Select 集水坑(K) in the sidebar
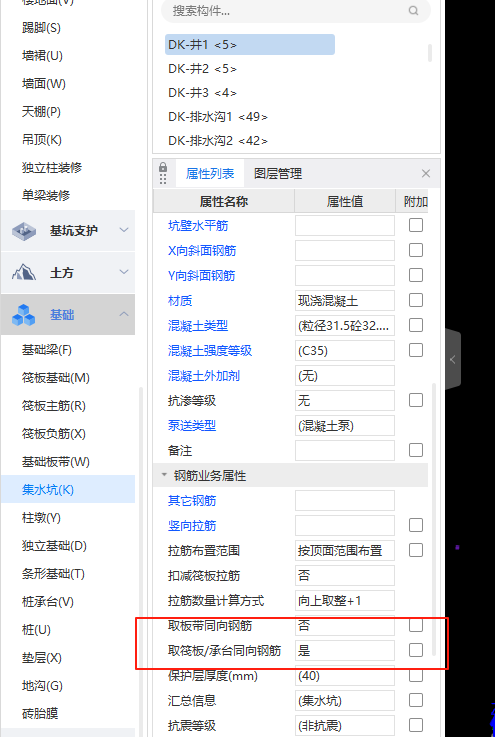 [68, 489]
